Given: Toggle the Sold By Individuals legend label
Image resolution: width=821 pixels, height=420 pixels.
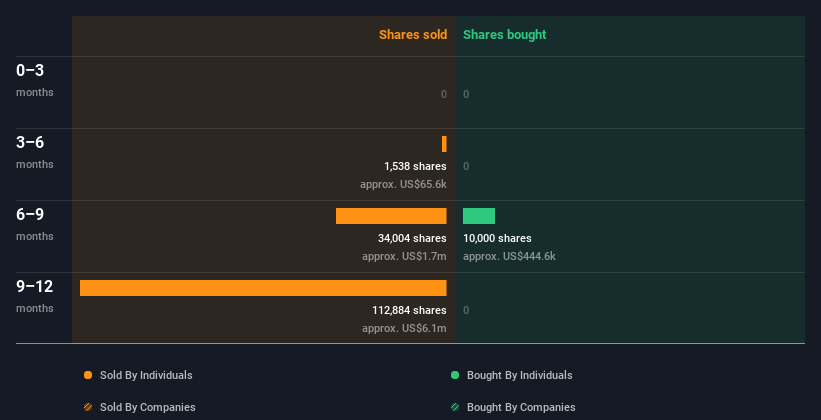Looking at the screenshot, I should pos(146,375).
